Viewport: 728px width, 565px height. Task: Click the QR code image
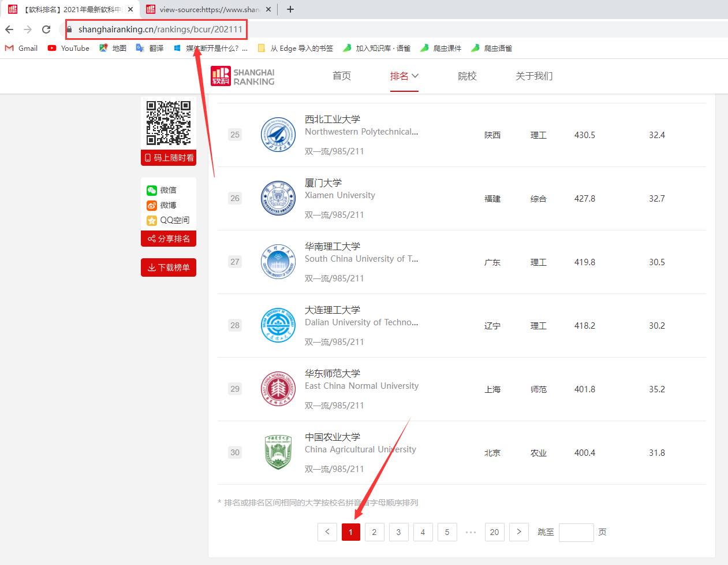pos(169,122)
